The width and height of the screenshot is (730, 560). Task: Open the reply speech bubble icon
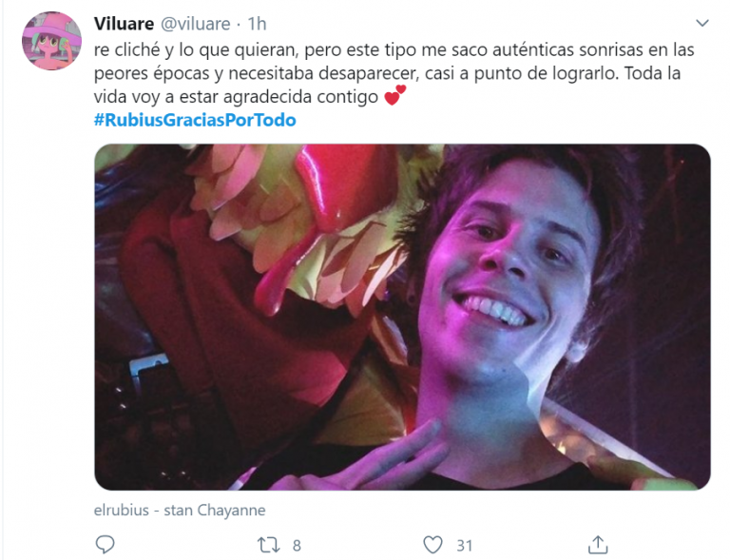tap(105, 544)
